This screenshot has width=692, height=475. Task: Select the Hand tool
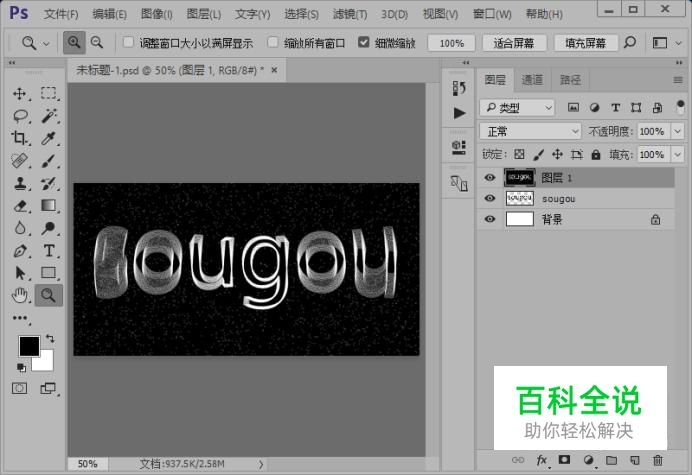pyautogui.click(x=19, y=295)
